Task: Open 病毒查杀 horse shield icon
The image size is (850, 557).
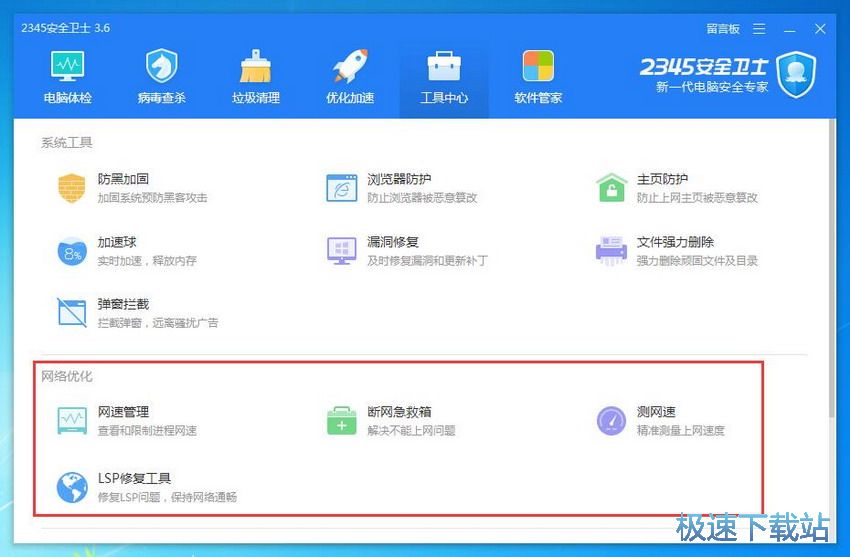Action: 162,66
